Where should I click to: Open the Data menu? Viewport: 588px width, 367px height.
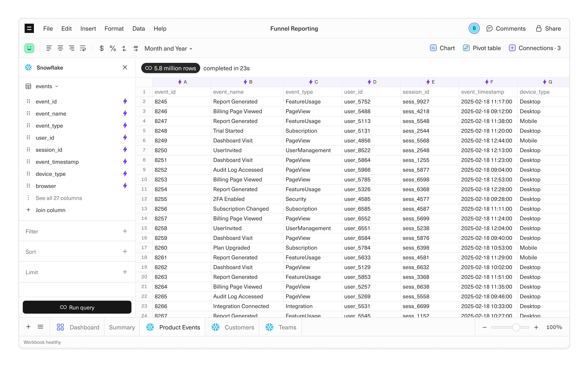point(138,28)
